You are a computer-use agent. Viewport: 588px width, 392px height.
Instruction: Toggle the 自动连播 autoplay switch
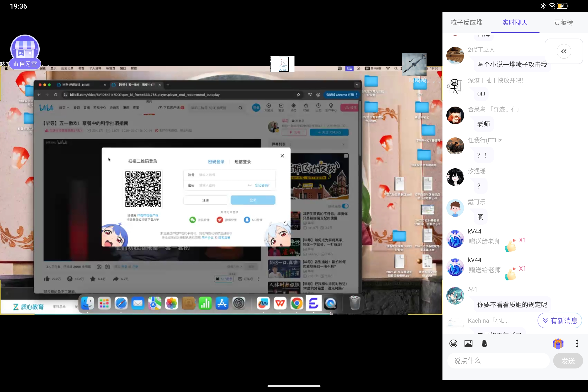[x=345, y=206]
